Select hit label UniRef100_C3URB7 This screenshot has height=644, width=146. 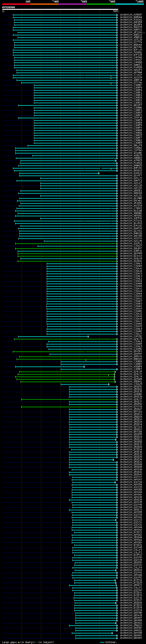pyautogui.click(x=131, y=85)
